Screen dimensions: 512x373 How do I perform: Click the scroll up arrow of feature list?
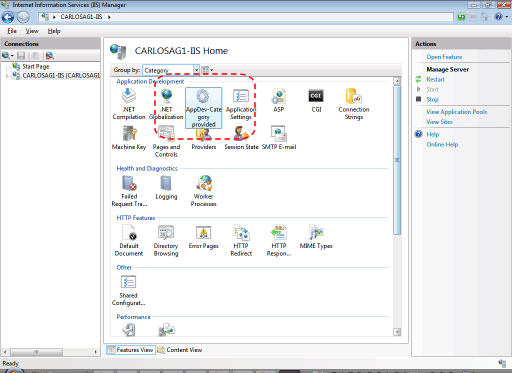click(x=397, y=81)
